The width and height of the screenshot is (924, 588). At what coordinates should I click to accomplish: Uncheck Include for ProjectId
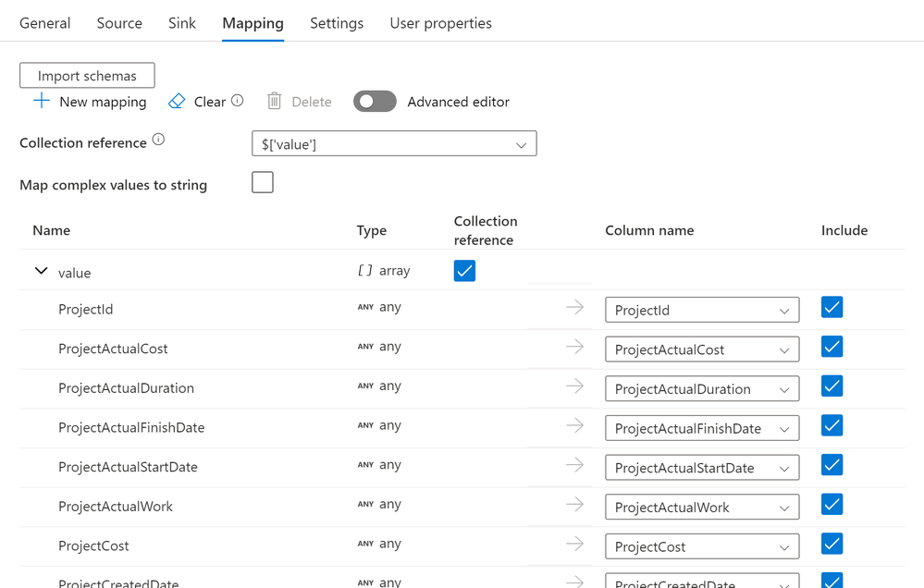[832, 307]
